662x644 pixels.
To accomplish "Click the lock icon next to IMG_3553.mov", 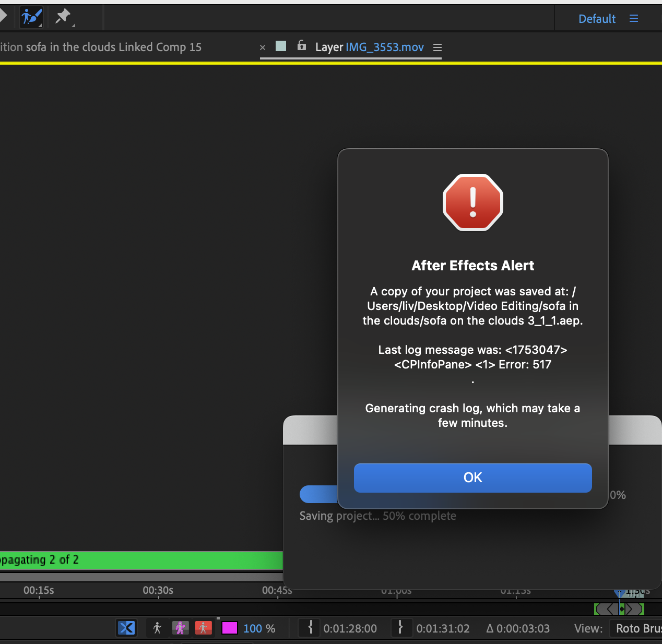I will tap(302, 46).
